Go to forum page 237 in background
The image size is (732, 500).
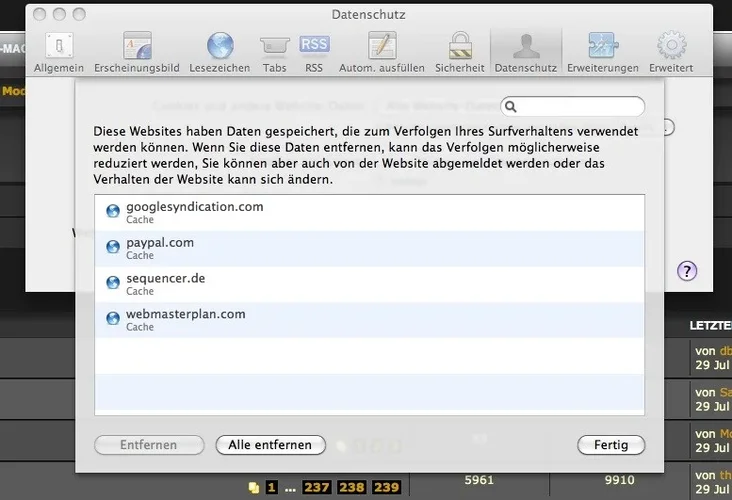(317, 487)
